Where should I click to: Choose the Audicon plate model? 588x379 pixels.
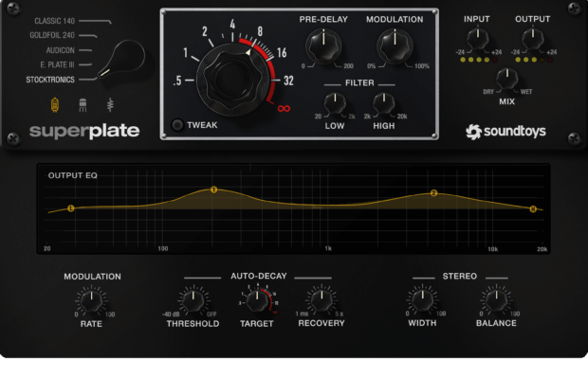60,50
